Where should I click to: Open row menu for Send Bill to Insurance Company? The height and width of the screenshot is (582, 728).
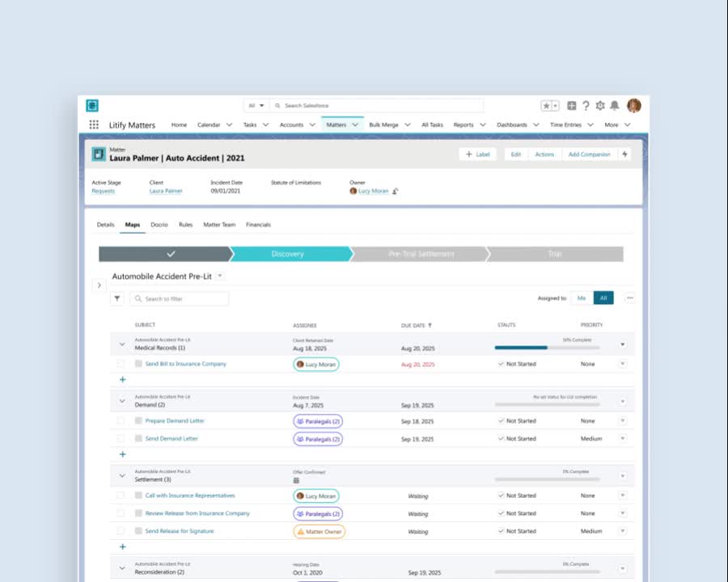click(x=623, y=364)
